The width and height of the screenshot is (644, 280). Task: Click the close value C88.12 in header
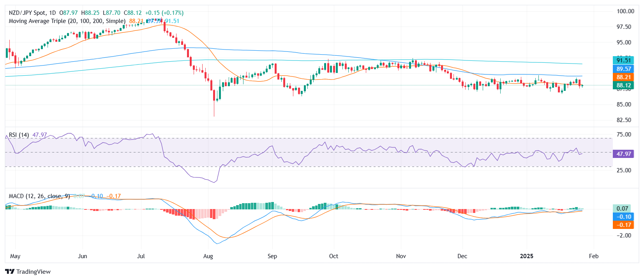pos(133,13)
